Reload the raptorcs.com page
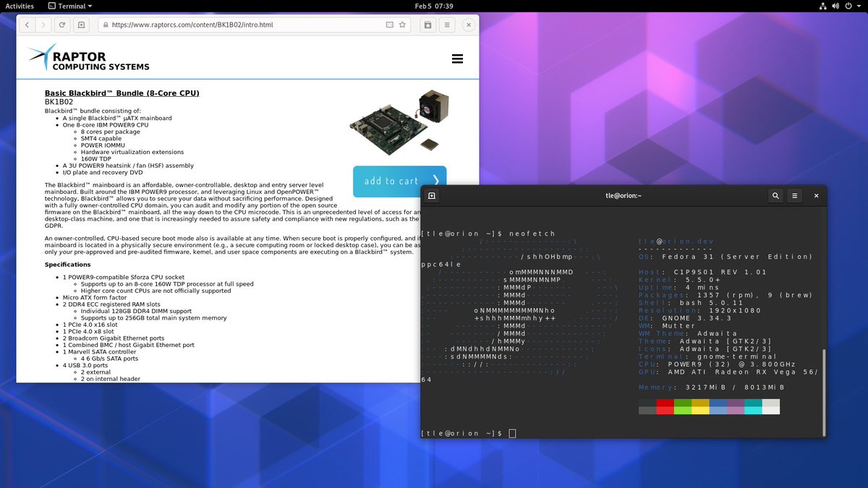The height and width of the screenshot is (488, 868). coord(62,25)
